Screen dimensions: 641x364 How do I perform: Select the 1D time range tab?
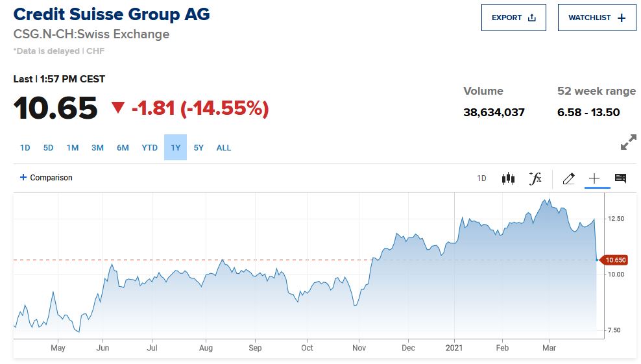25,148
